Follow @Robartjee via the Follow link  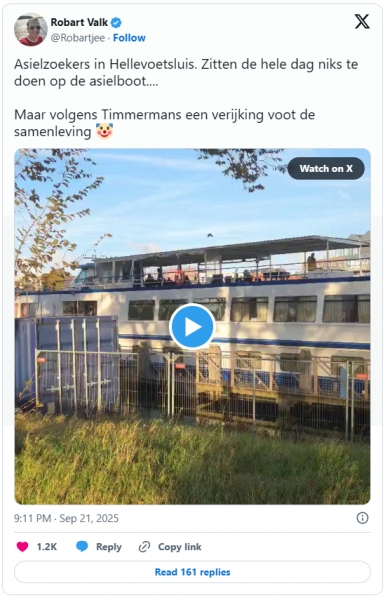pos(129,38)
